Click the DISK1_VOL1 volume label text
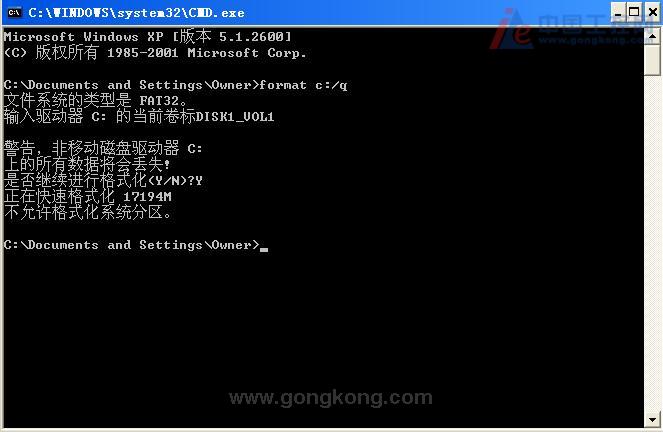The height and width of the screenshot is (432, 663). click(x=235, y=117)
